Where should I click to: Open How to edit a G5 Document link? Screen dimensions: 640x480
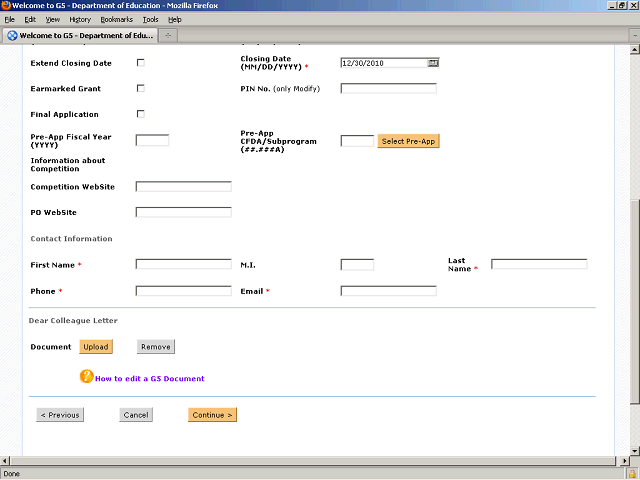149,379
